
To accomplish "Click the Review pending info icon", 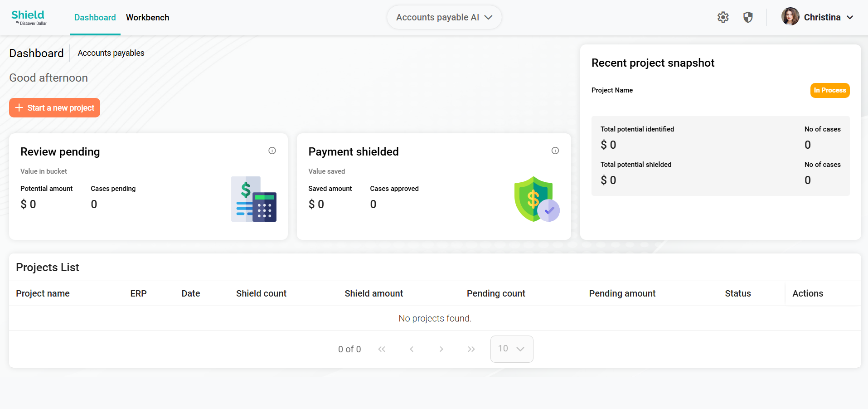I will pyautogui.click(x=272, y=151).
